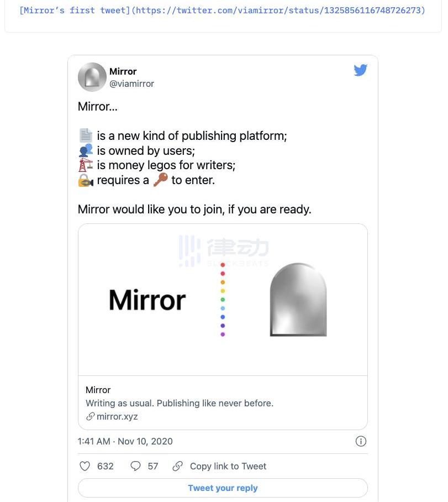Image resolution: width=448 pixels, height=502 pixels.
Task: Click the Mirror display name
Action: tap(123, 71)
